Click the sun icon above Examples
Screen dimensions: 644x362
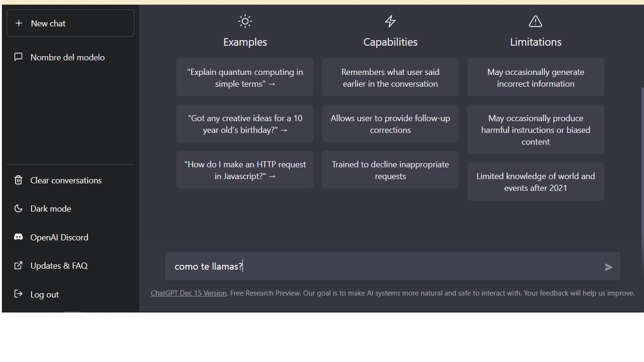tap(245, 21)
